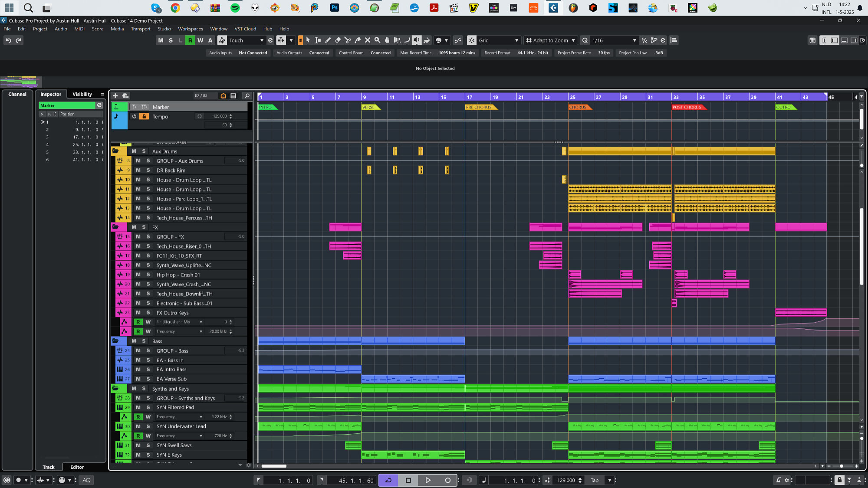Open the Touch automation mode dropdown
This screenshot has height=488, width=868.
(262, 40)
